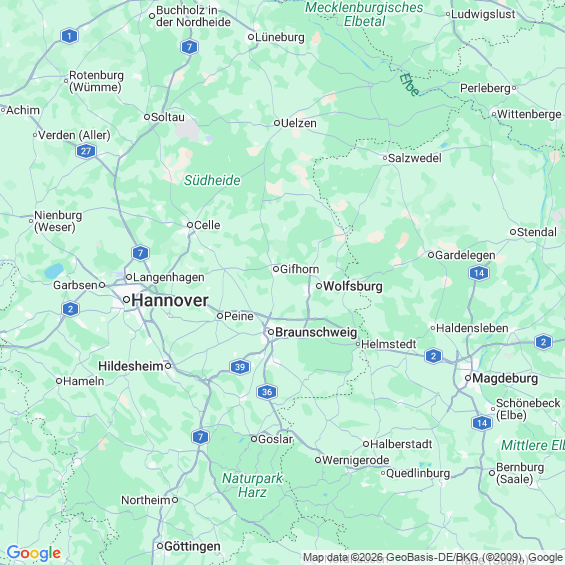
Task: Click the Map data copyright text
Action: (x=432, y=557)
